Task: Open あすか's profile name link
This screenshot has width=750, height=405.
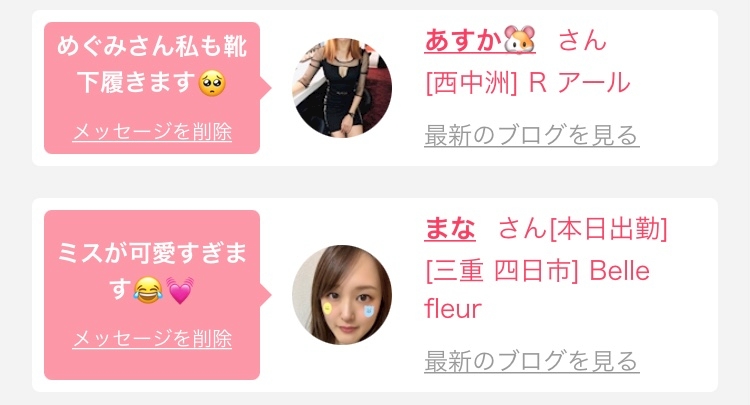Action: (x=480, y=40)
